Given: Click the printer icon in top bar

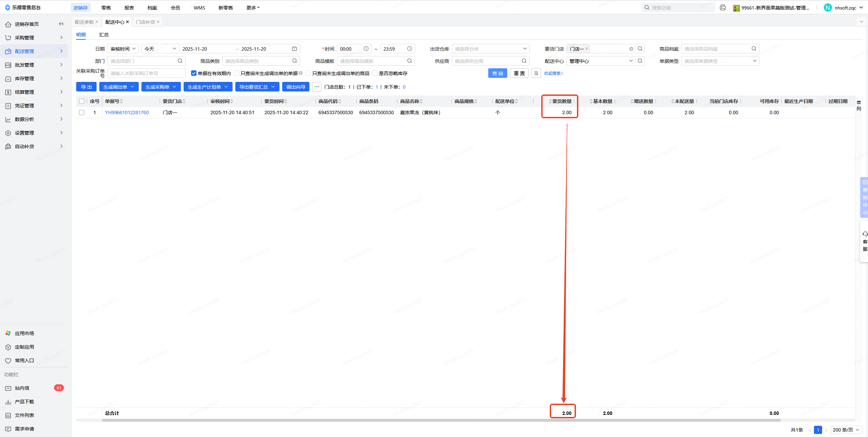Looking at the screenshot, I should [722, 7].
